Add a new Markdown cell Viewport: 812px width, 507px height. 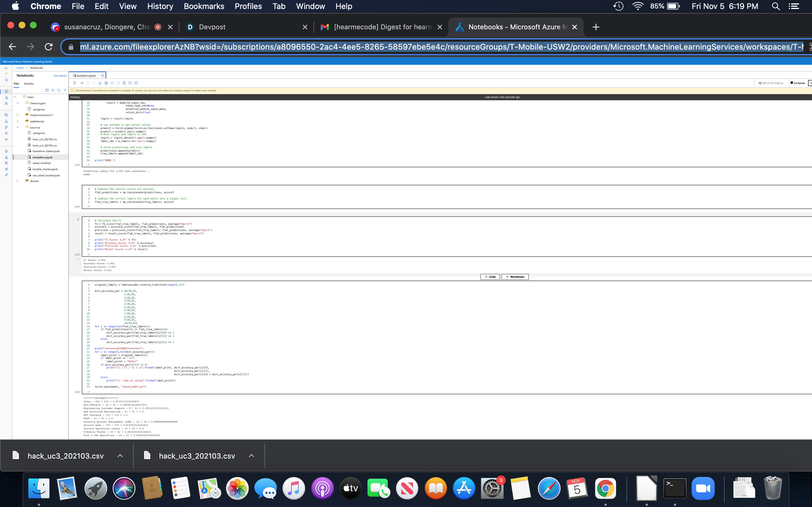pyautogui.click(x=515, y=277)
